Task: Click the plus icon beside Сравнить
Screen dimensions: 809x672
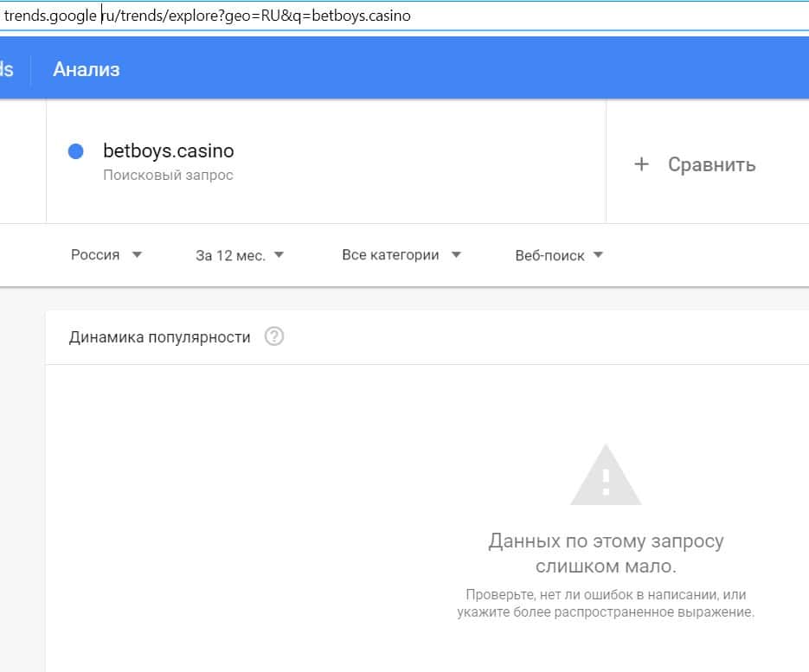Action: (x=641, y=164)
